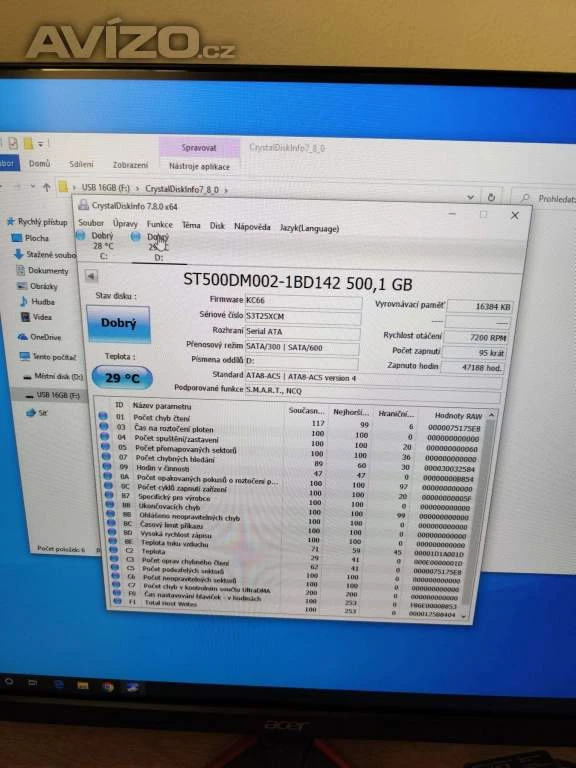
Task: Click the CrystalDiskInfo title bar app icon
Action: 83,205
